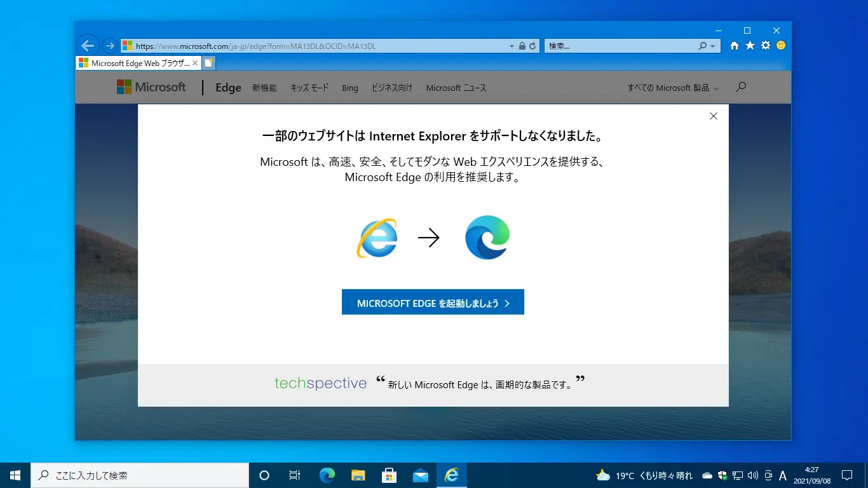Launch Microsoft Edge from taskbar
The height and width of the screenshot is (488, 868).
click(327, 475)
